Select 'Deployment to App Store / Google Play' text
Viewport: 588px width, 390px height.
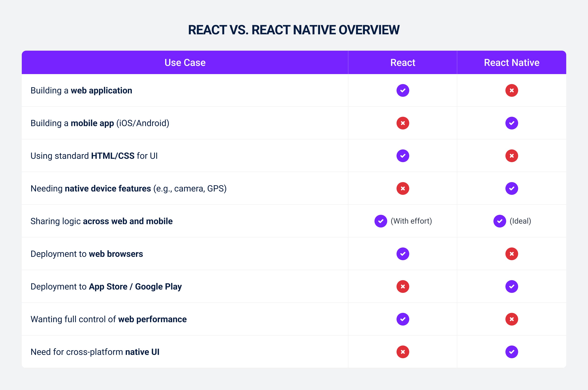[106, 287]
